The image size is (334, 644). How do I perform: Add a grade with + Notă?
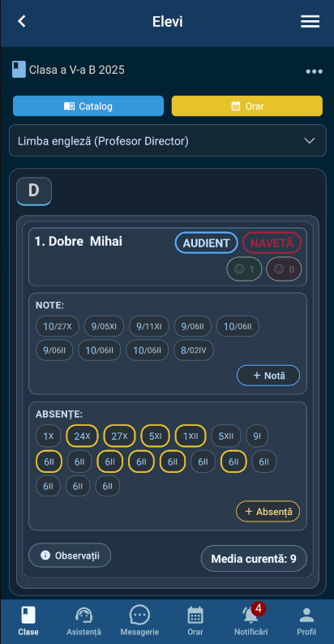268,376
